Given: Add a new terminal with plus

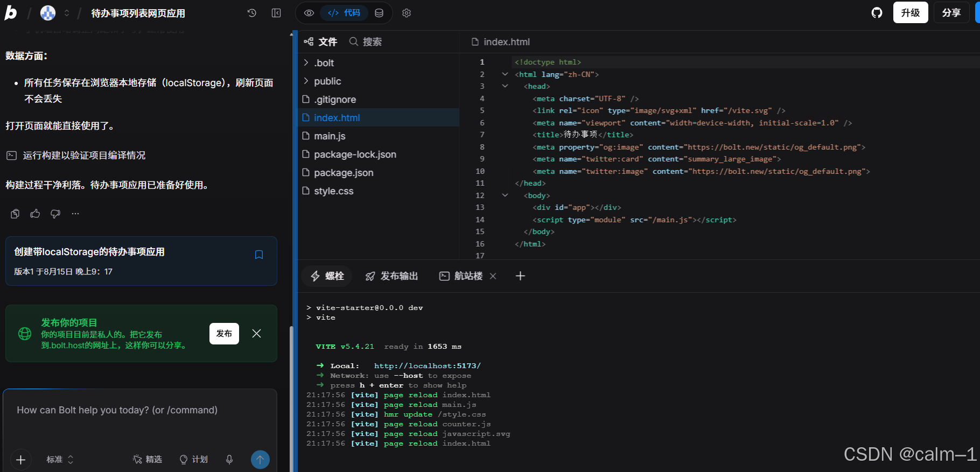Looking at the screenshot, I should click(520, 276).
